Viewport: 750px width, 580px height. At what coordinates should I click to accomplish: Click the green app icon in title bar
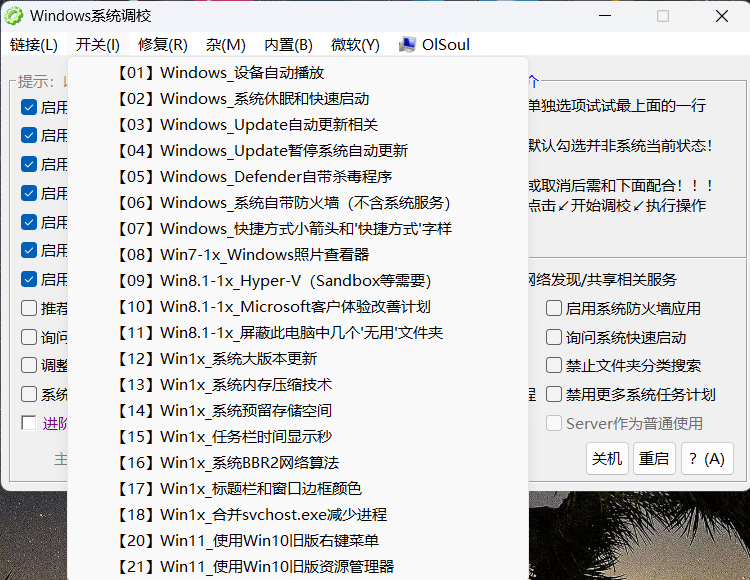(15, 15)
